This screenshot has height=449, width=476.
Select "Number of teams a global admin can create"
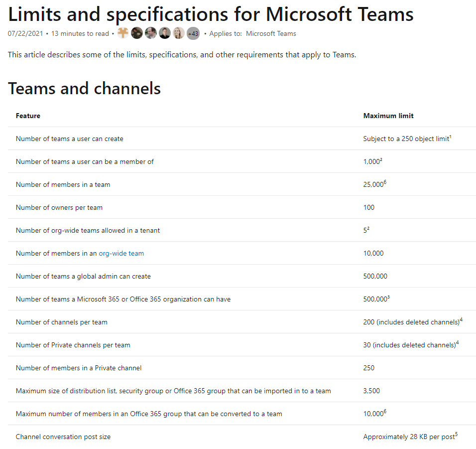(83, 277)
